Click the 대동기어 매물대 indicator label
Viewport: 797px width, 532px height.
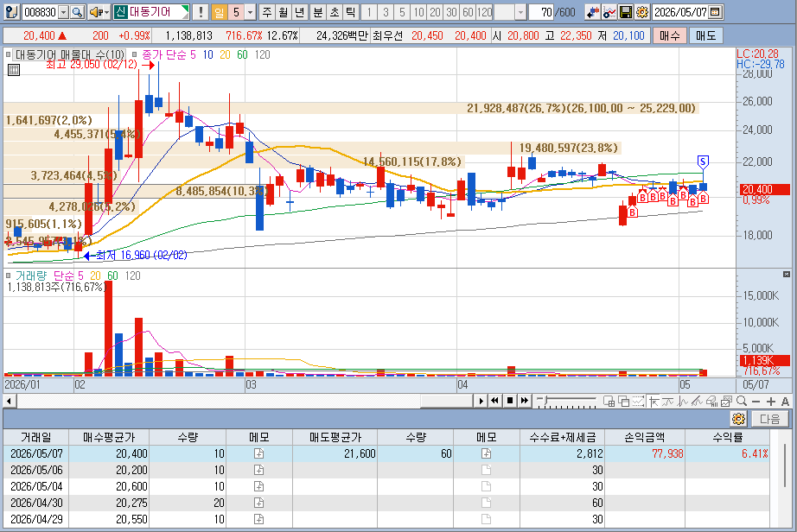point(70,54)
